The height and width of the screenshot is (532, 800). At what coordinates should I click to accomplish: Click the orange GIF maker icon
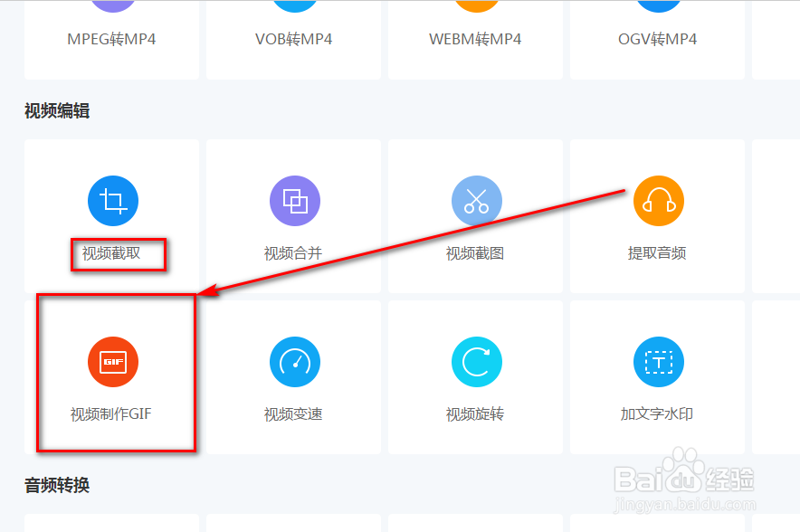pyautogui.click(x=112, y=361)
